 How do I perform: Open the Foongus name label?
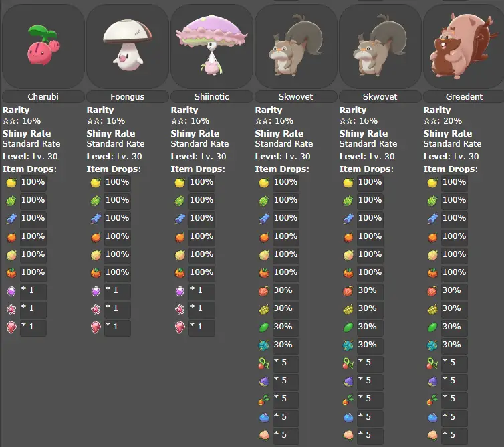pos(127,97)
